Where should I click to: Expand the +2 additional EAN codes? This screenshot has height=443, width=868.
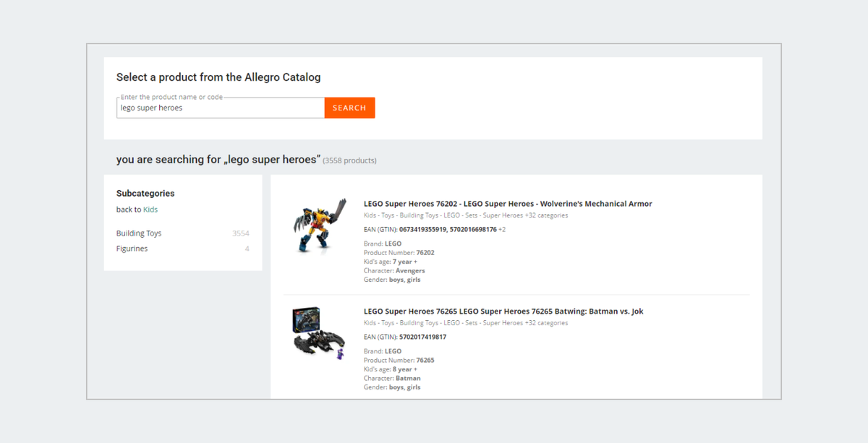502,230
